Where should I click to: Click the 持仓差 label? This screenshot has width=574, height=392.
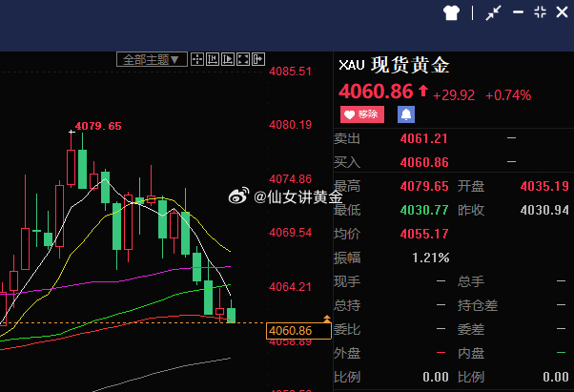(478, 305)
